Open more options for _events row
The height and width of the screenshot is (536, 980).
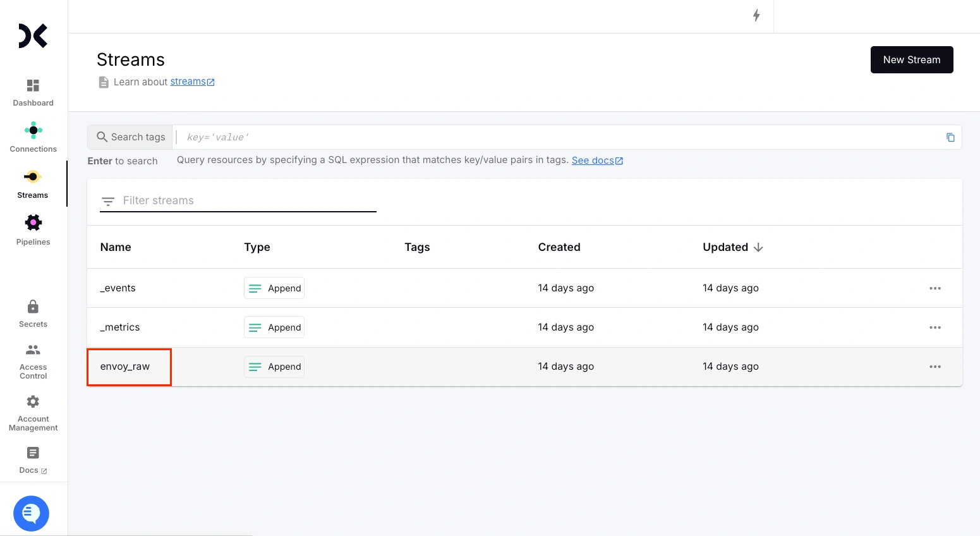935,288
